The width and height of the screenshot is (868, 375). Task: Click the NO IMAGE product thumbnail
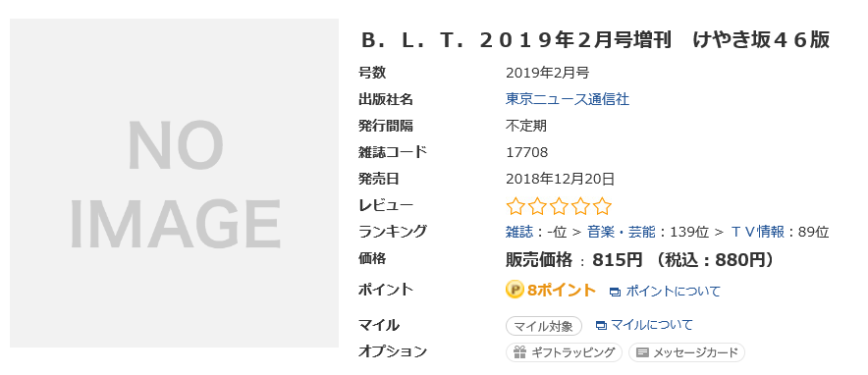point(175,183)
